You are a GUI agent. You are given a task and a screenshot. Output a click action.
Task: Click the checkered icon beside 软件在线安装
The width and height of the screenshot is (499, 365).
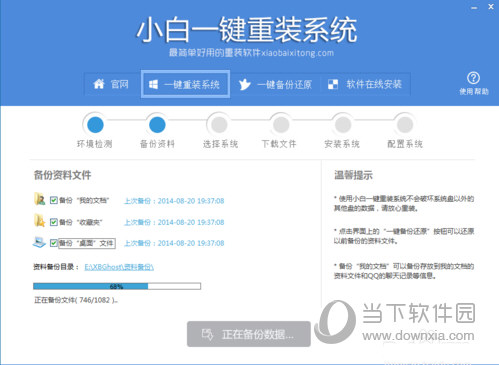(x=333, y=84)
